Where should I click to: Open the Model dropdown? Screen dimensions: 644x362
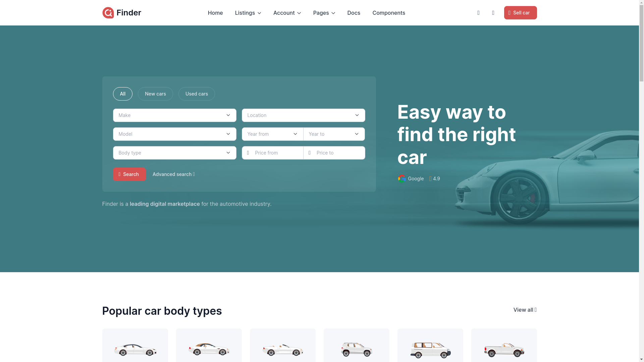(175, 134)
